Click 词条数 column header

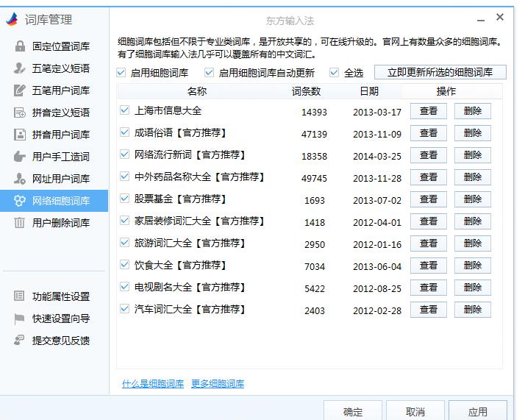coord(306,91)
